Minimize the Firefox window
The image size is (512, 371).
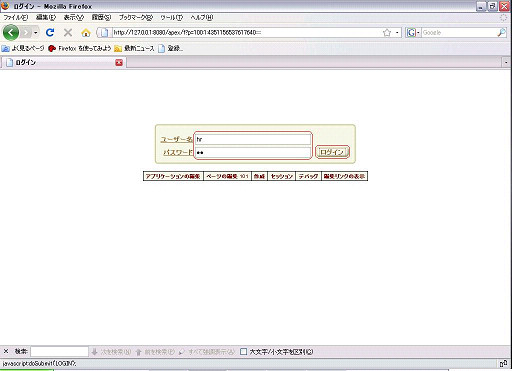(481, 6)
